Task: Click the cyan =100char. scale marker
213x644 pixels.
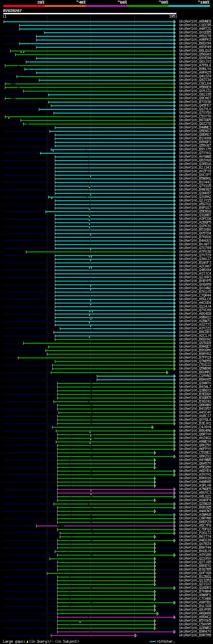Action: point(153,642)
